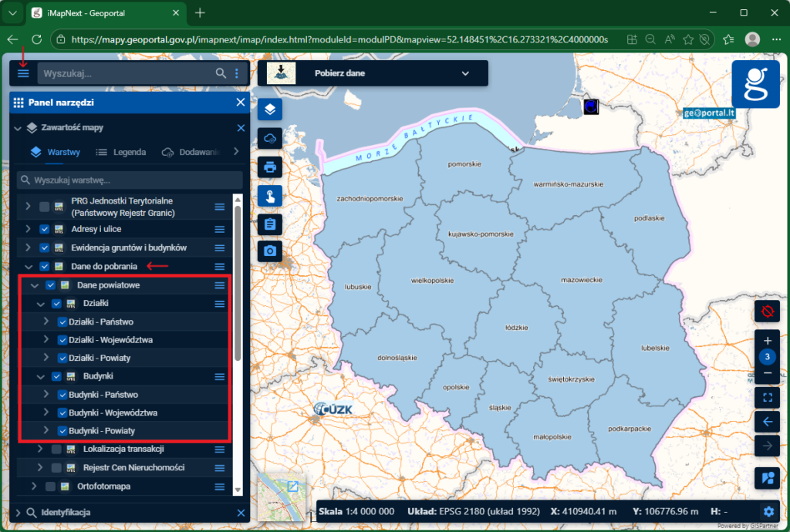Uncheck the Adresy i ulice layer
This screenshot has width=790, height=532.
pos(45,229)
